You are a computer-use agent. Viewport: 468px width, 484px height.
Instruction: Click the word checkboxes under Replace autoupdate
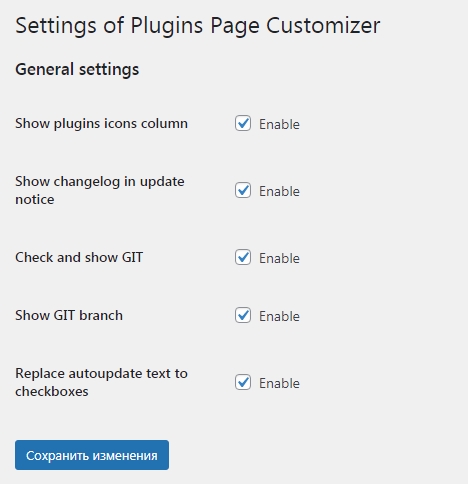52,391
